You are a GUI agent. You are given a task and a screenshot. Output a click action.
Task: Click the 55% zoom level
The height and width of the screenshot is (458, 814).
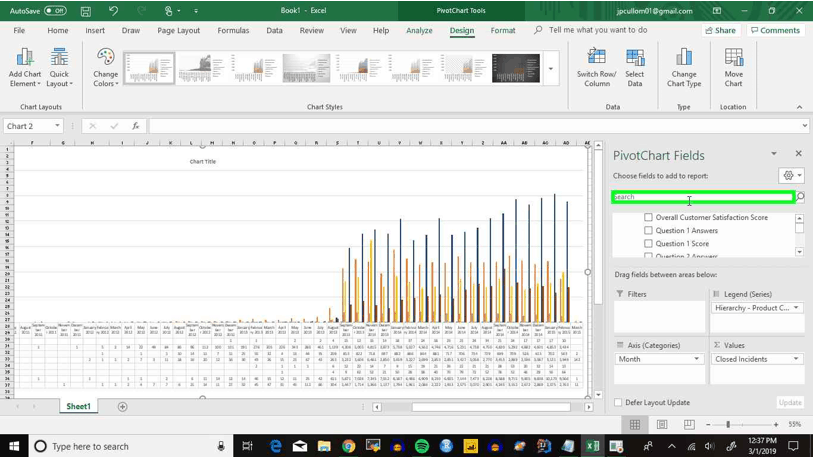pyautogui.click(x=794, y=425)
